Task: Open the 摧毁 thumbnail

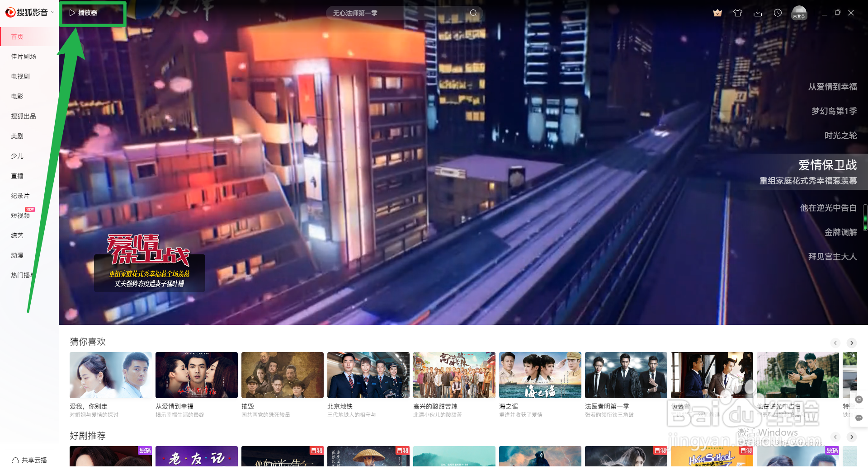Action: [283, 375]
